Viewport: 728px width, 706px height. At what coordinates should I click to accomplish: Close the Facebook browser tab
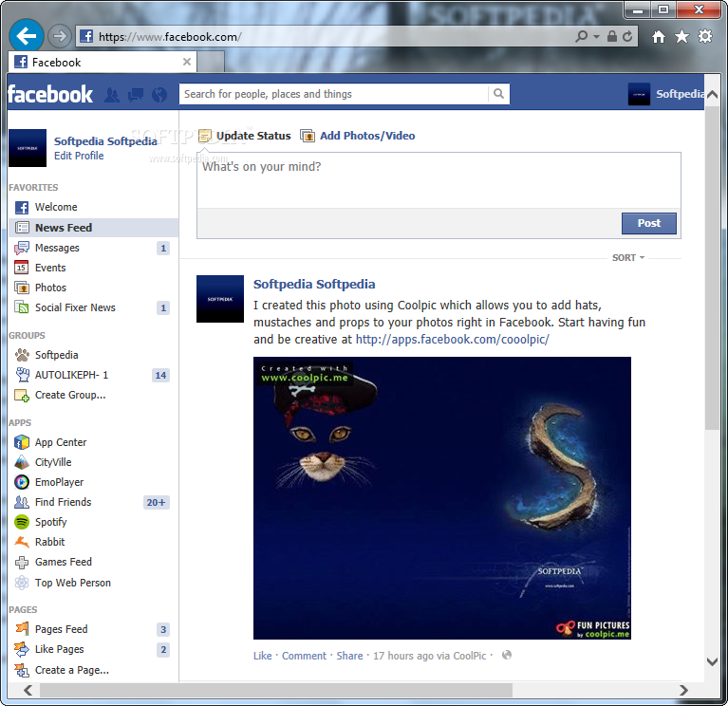point(187,62)
